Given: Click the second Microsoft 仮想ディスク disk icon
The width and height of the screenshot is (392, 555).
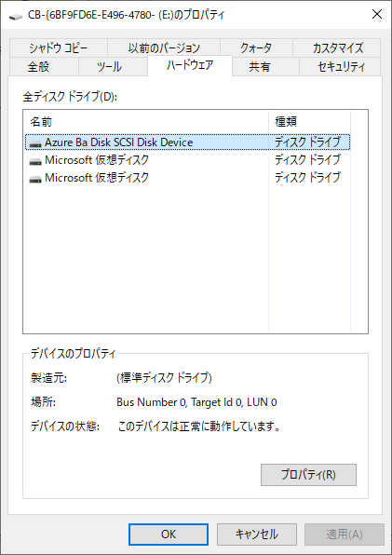Looking at the screenshot, I should click(35, 179).
